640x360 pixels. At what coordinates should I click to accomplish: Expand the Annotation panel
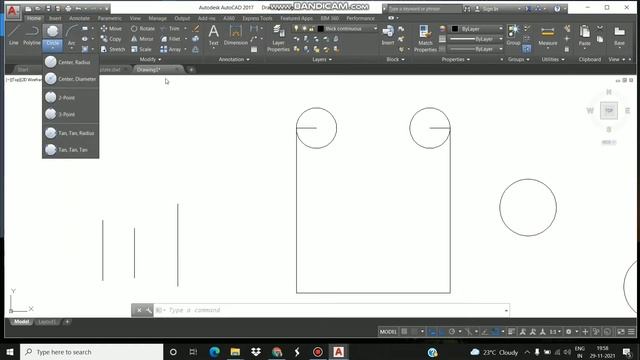point(234,60)
